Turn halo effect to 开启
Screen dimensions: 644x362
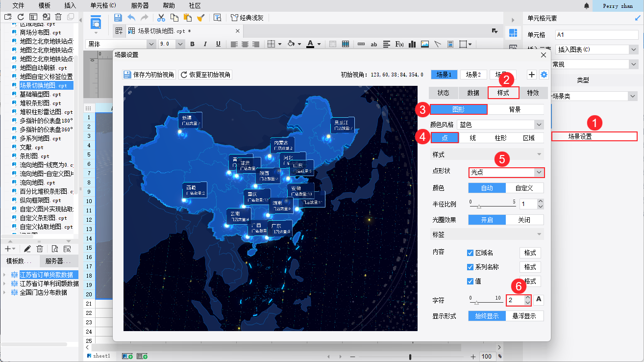[487, 220]
